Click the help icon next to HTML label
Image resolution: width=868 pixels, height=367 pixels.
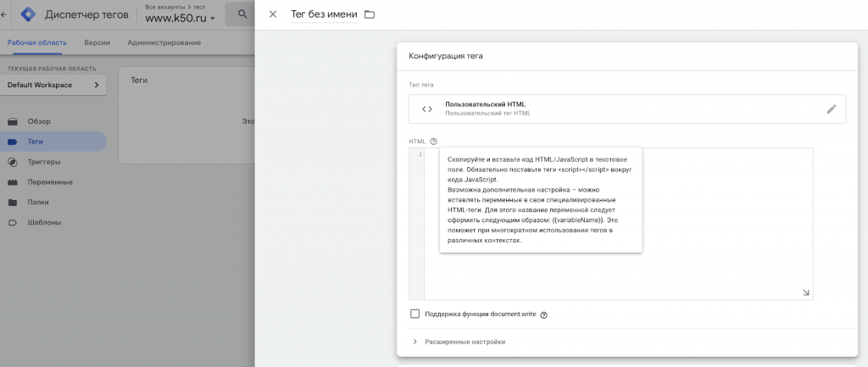(433, 142)
